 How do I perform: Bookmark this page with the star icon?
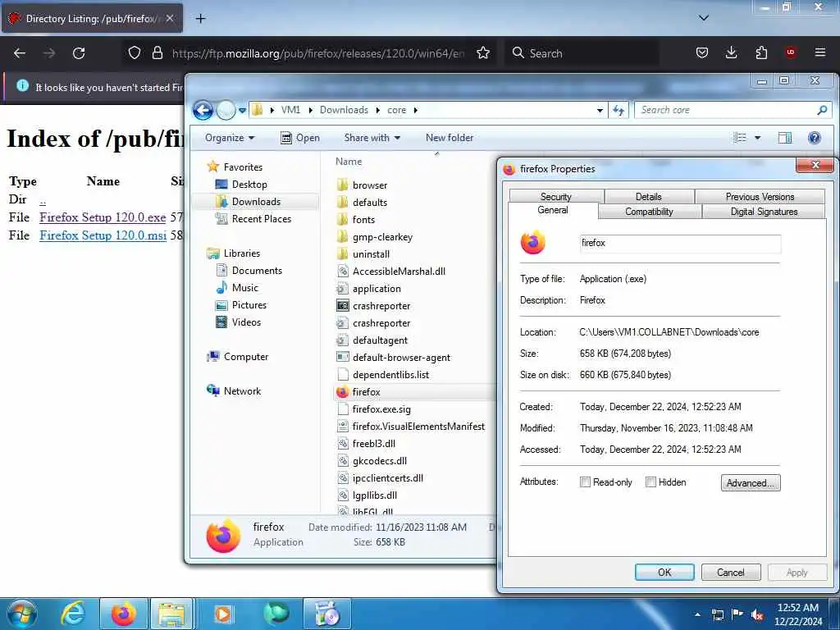[x=483, y=53]
